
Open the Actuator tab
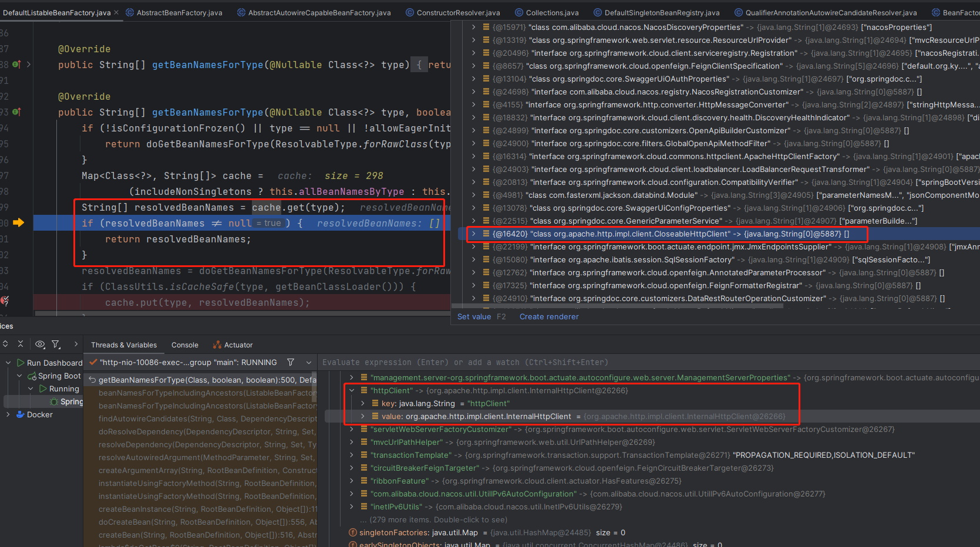233,345
